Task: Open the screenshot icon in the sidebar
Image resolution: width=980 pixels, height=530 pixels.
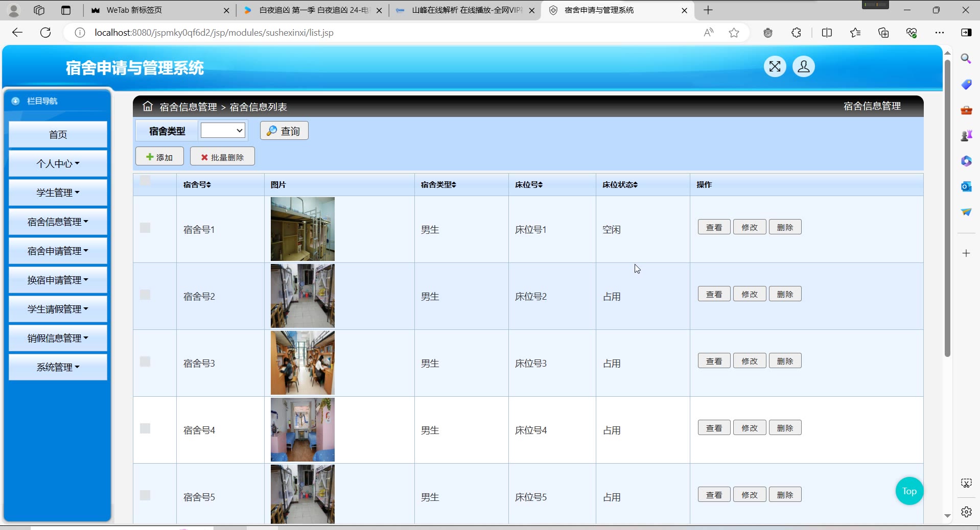Action: pyautogui.click(x=966, y=483)
